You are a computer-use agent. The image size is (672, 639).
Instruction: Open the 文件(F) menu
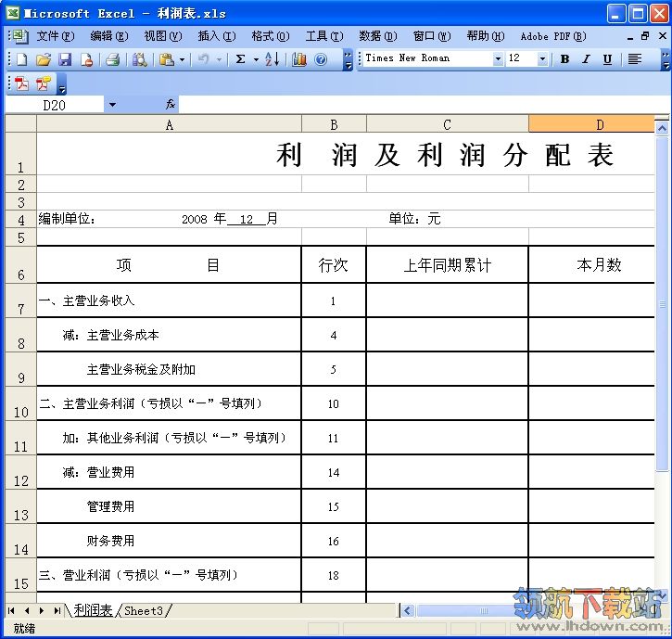coord(56,36)
